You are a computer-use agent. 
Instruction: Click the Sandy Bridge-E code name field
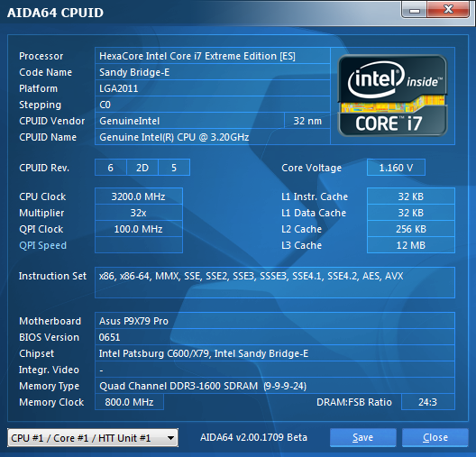pos(213,72)
